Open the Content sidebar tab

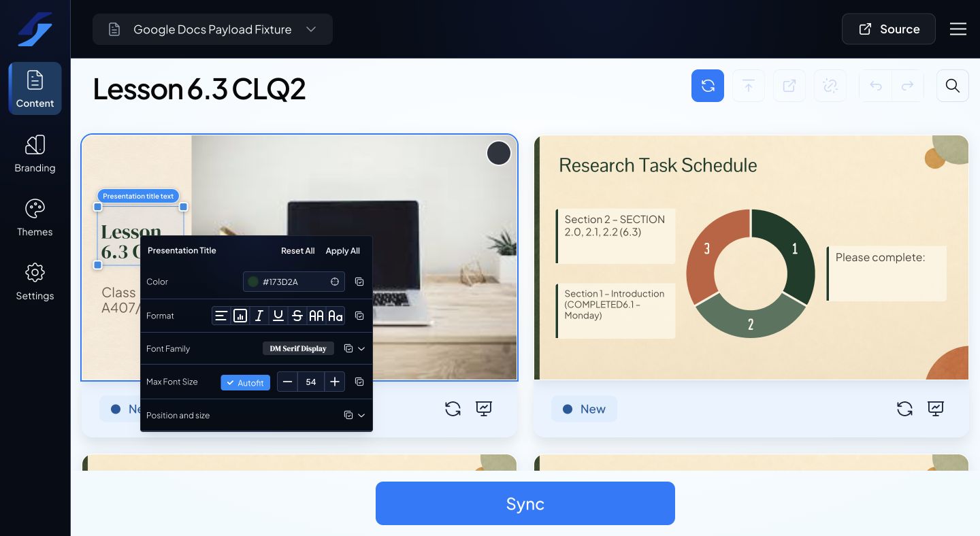coord(35,88)
